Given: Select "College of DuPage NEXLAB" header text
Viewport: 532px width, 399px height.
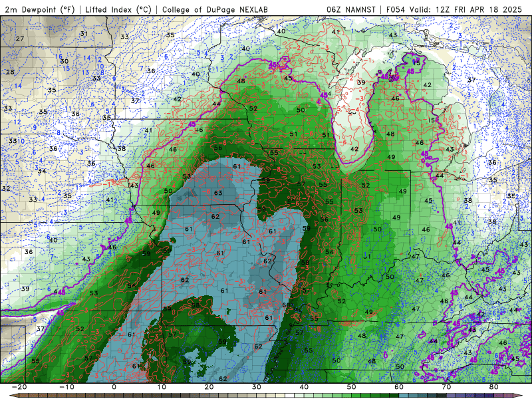Looking at the screenshot, I should click(215, 9).
